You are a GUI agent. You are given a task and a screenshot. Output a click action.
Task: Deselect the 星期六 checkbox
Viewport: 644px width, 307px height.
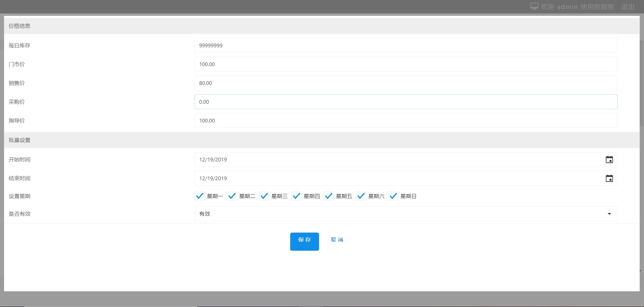[361, 196]
